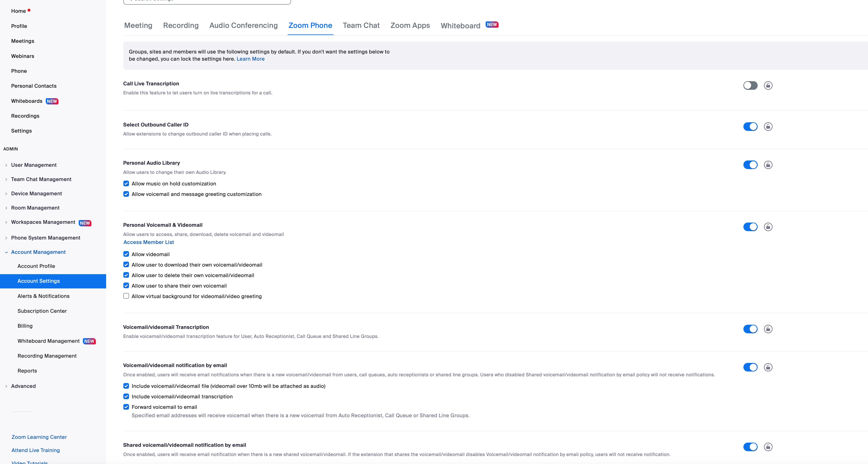Click the Learn More link
Screen dimensions: 868x464
[x=250, y=59]
